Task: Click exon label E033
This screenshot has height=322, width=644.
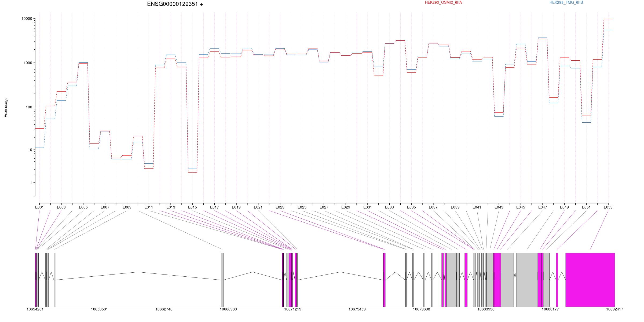Action: point(389,207)
